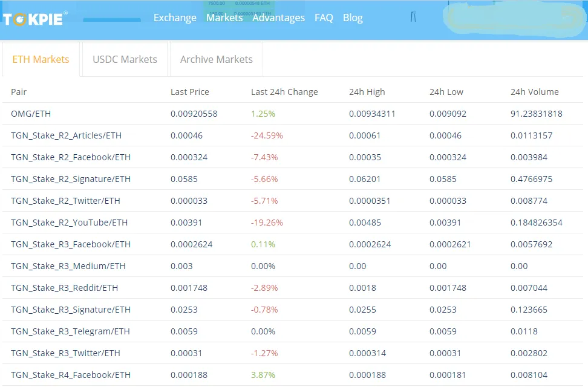
Task: Switch to Archive Markets tab
Action: pyautogui.click(x=217, y=59)
